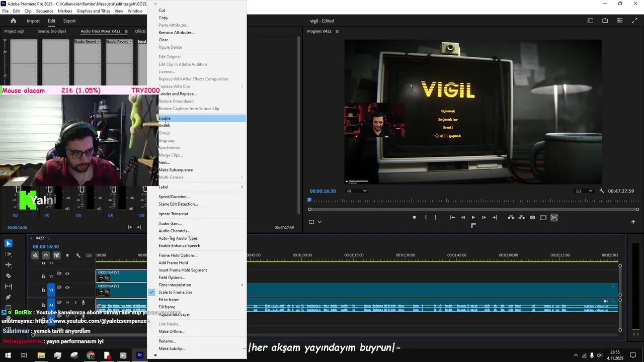Play the program monitor
The image size is (644, 362).
[473, 218]
